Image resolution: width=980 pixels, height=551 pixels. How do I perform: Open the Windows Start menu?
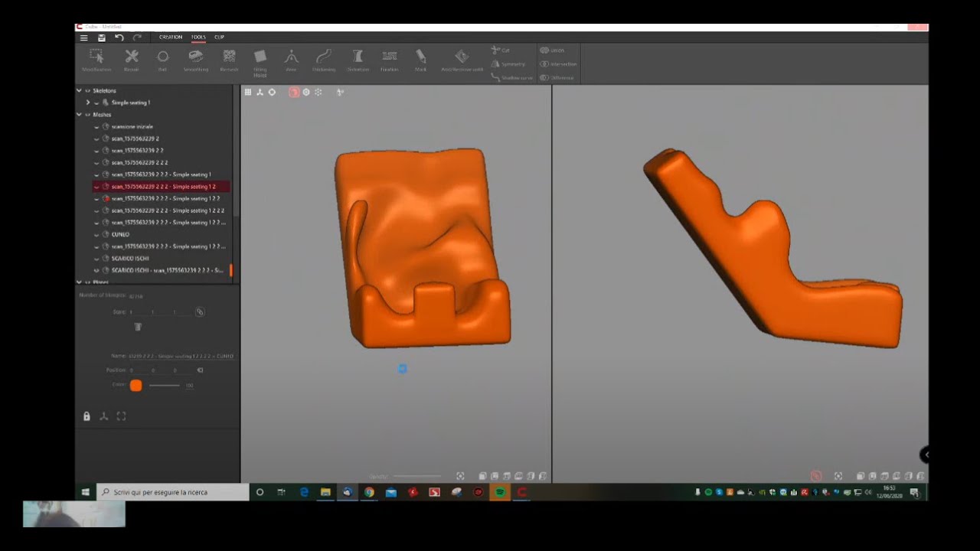pos(86,492)
